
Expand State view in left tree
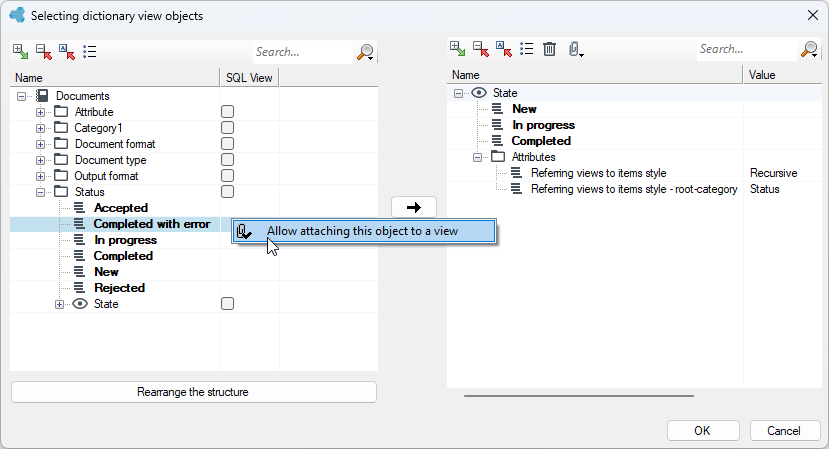click(x=59, y=304)
